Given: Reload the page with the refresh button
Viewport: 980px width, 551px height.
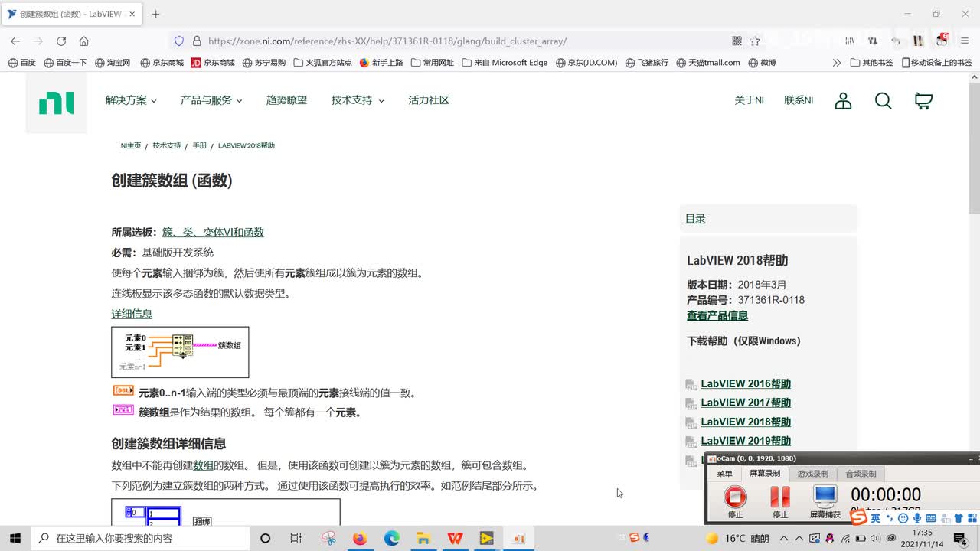Looking at the screenshot, I should [x=61, y=41].
